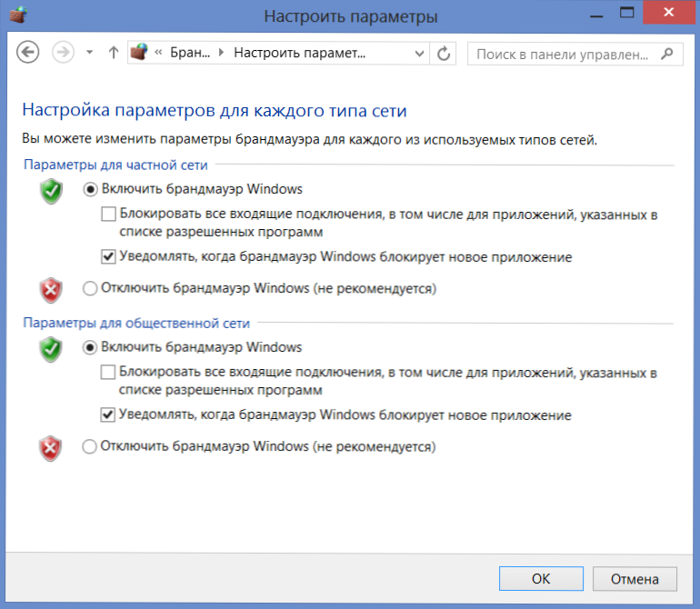This screenshot has height=609, width=700.
Task: Go back using the back arrow
Action: 27,53
